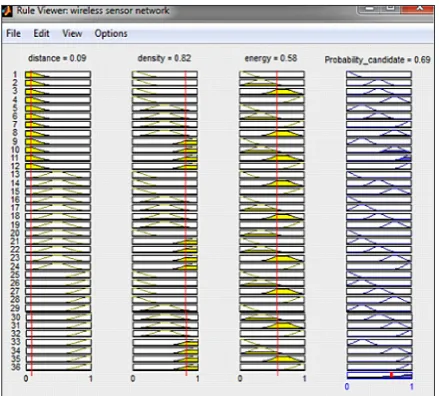Click rule 27 energy membership plot
439x396 pixels.
[x=272, y=291]
